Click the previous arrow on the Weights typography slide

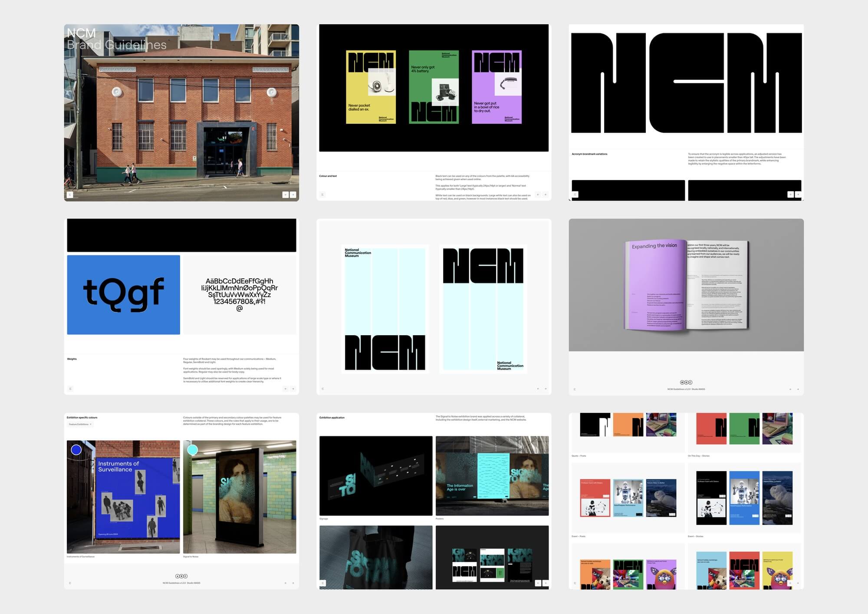[x=286, y=389]
